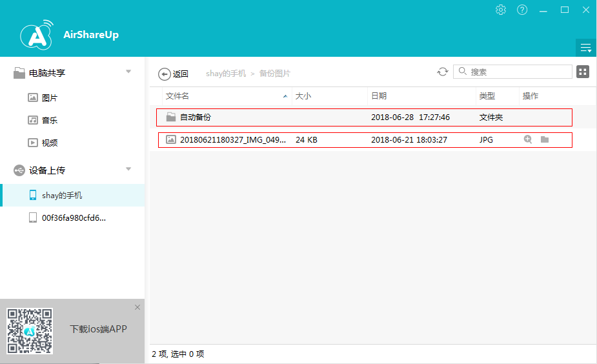The height and width of the screenshot is (364, 597).
Task: Click 下载ios端APP text
Action: (x=98, y=329)
